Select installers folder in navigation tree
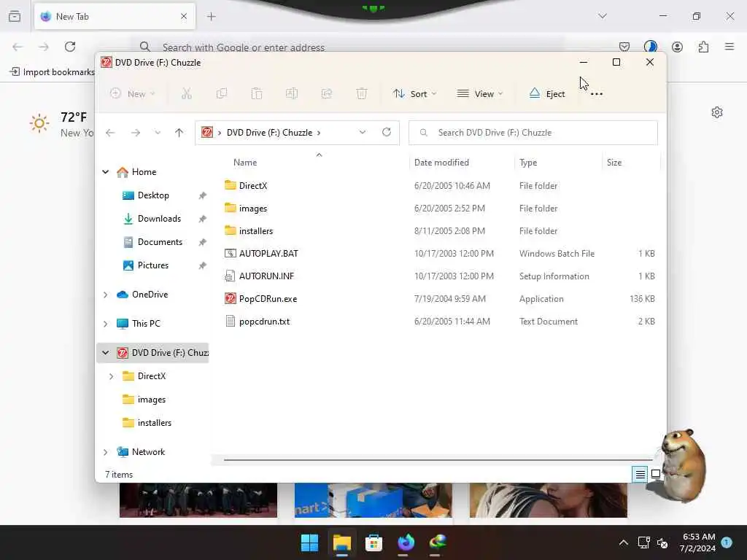The width and height of the screenshot is (747, 560). 155,423
